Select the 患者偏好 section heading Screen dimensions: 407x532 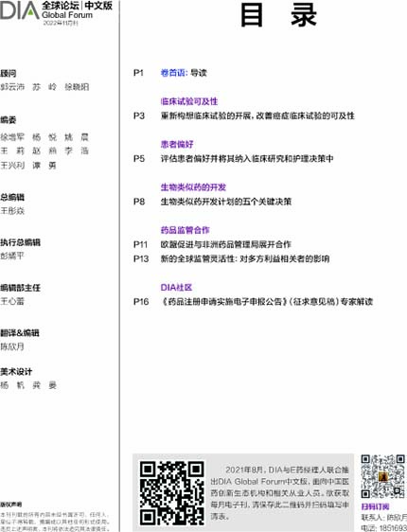177,144
